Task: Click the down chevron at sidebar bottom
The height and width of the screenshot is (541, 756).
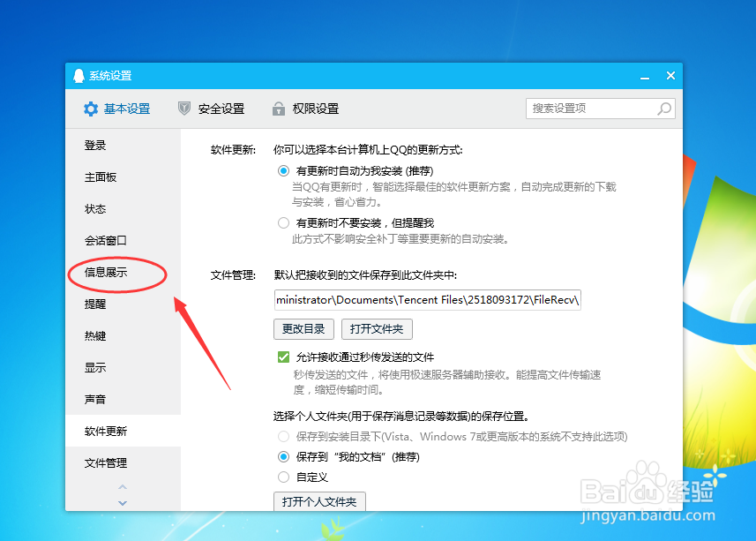Action: pos(123,502)
